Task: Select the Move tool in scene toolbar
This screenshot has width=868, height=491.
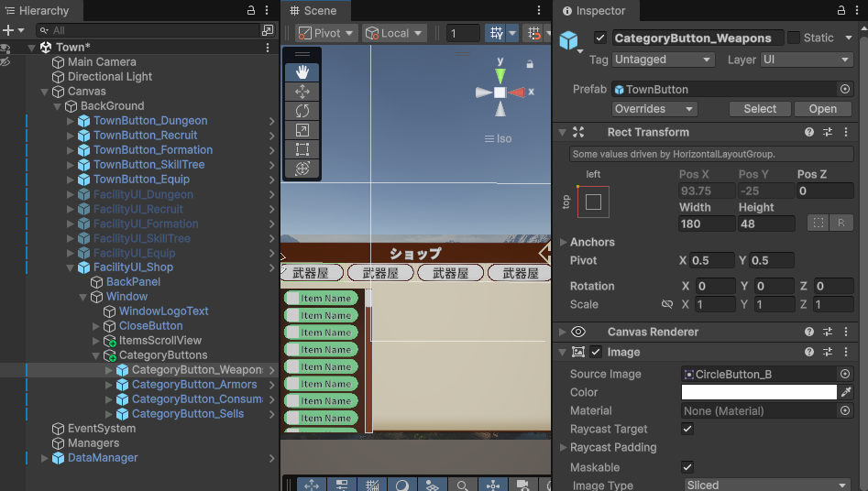Action: point(302,92)
